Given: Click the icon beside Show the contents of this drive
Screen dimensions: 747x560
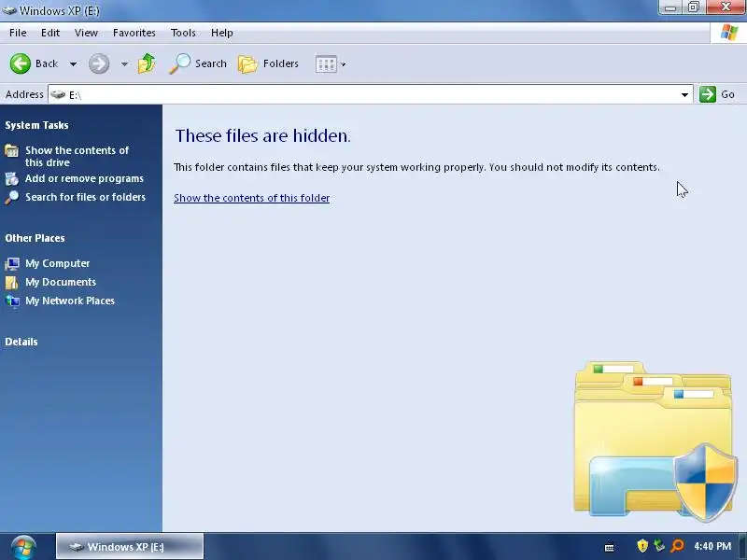Looking at the screenshot, I should point(11,151).
